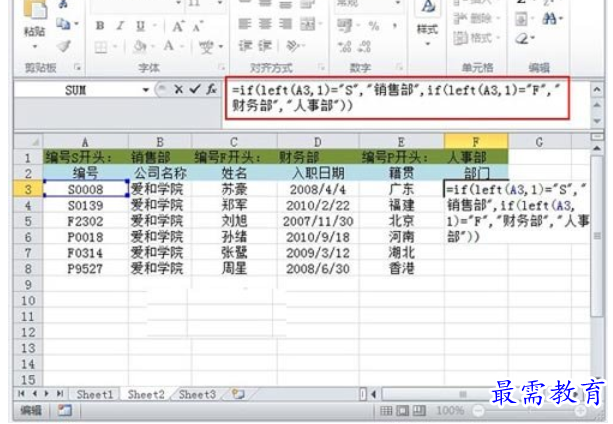613x424 pixels.
Task: Click the Increase Font Size icon
Action: pyautogui.click(x=178, y=26)
